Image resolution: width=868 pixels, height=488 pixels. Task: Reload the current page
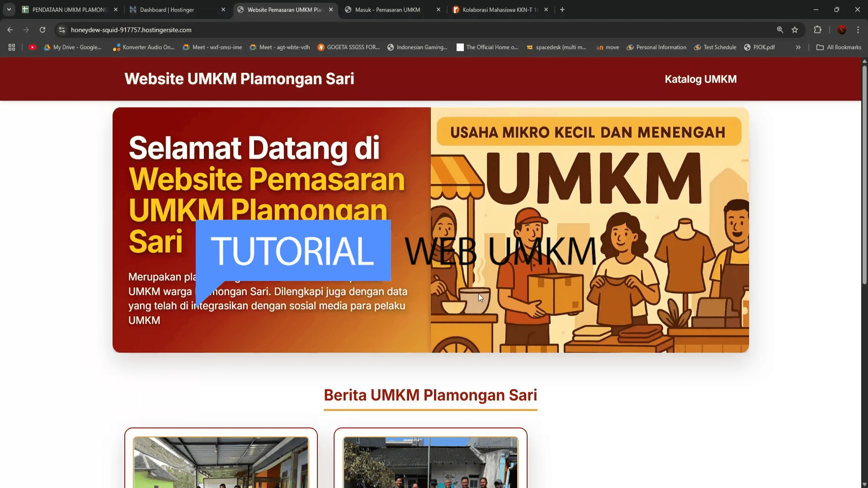[42, 30]
